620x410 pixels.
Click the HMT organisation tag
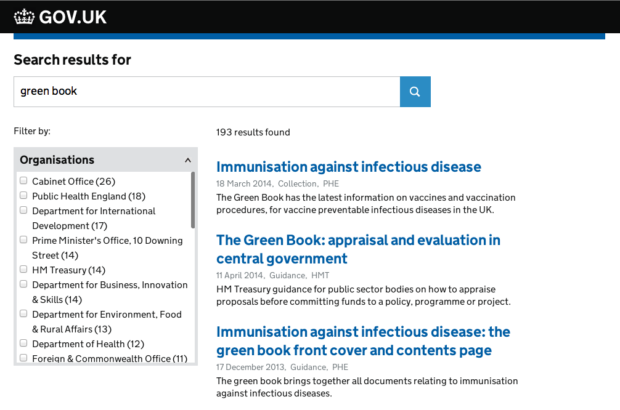(x=320, y=276)
